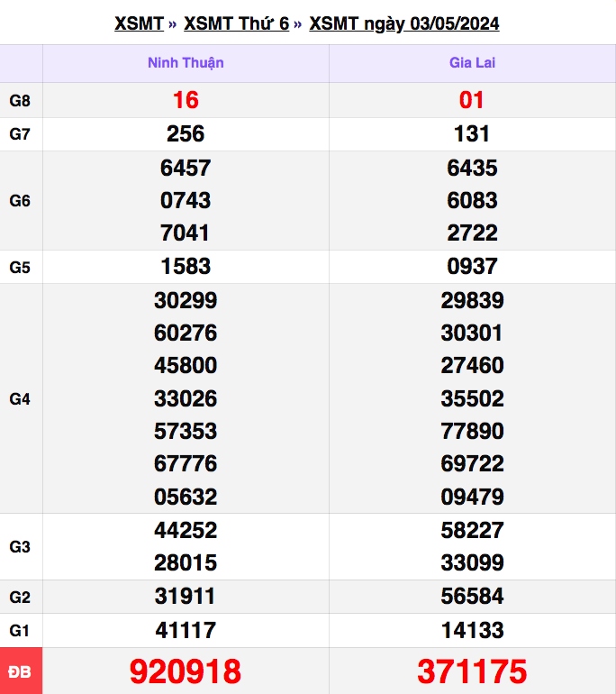Select Ninh Thuận G7 number 256

click(186, 133)
